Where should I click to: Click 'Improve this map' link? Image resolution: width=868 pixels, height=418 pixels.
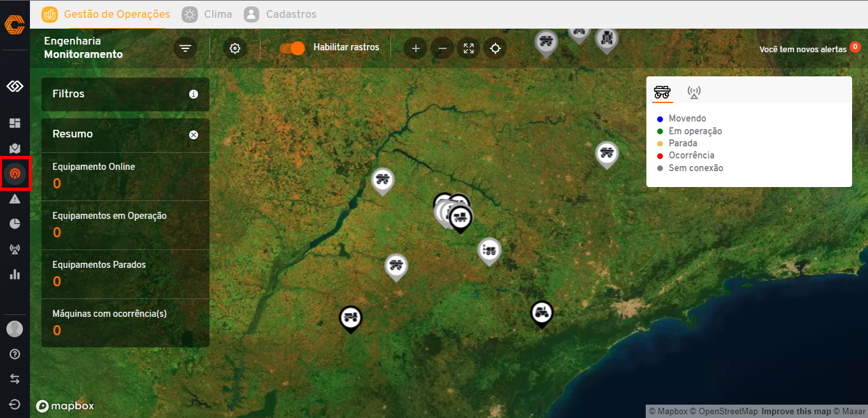[x=796, y=412]
